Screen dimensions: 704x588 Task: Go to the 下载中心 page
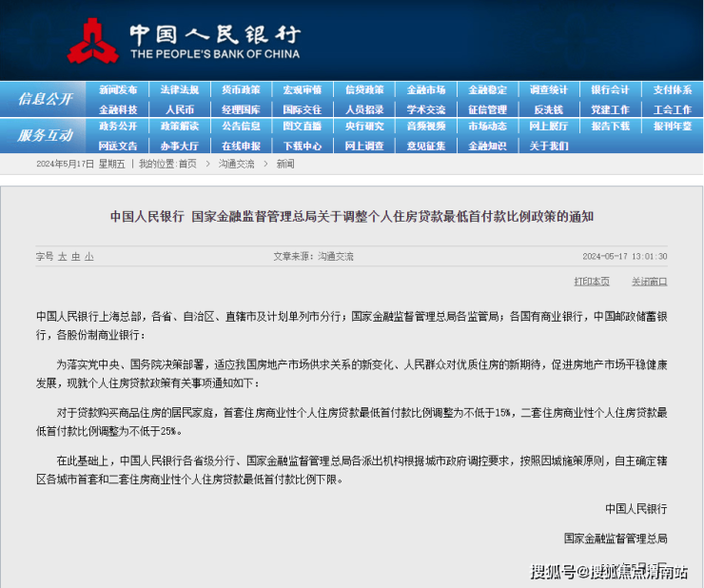click(x=303, y=146)
